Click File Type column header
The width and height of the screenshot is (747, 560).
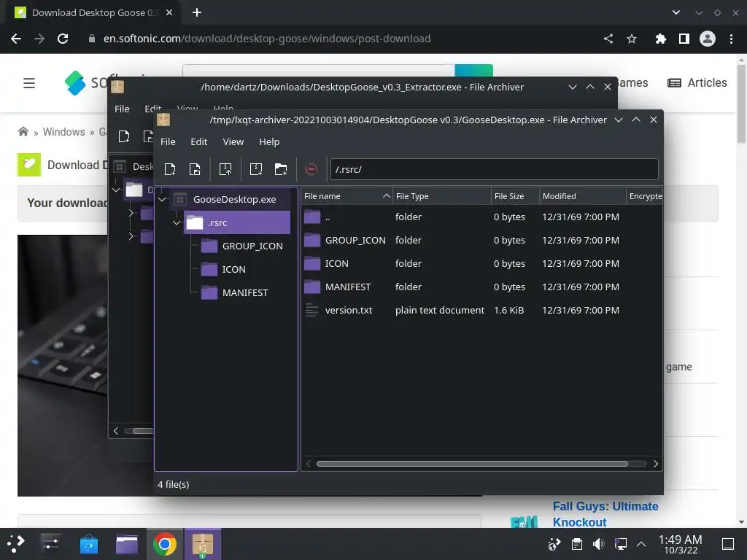(x=441, y=195)
